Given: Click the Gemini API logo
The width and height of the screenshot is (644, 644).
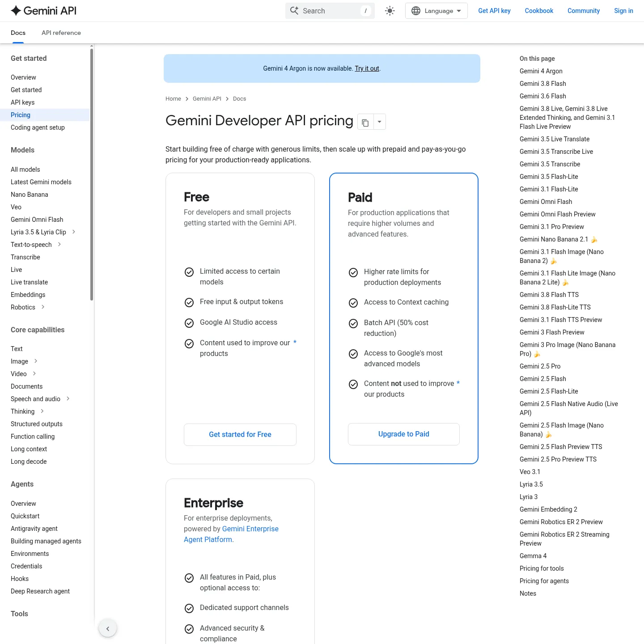Looking at the screenshot, I should 43,11.
